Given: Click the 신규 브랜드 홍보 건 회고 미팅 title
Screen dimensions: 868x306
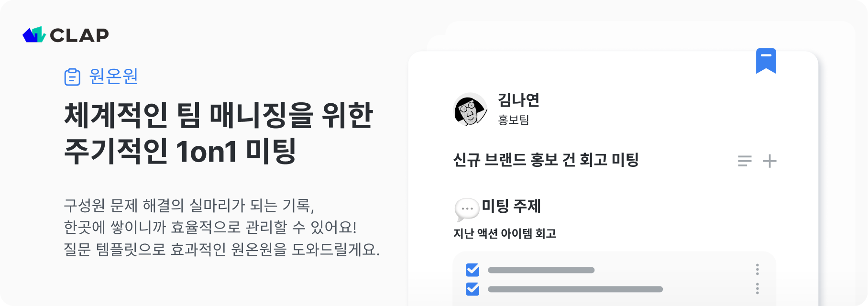Looking at the screenshot, I should [546, 160].
